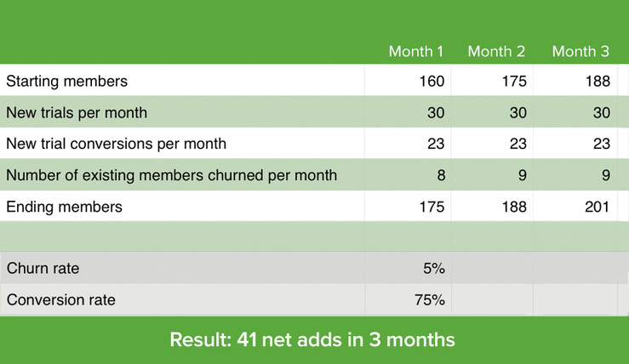Select Starting members value under Month 3
629x364 pixels.
(597, 82)
